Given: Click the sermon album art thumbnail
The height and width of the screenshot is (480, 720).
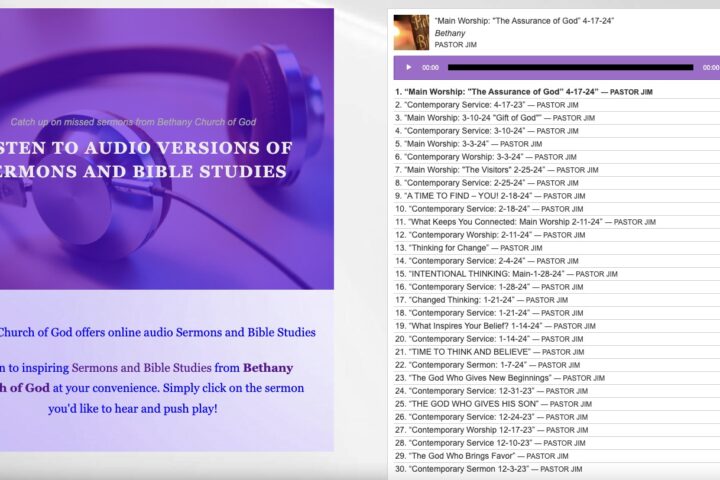Looking at the screenshot, I should (x=411, y=32).
